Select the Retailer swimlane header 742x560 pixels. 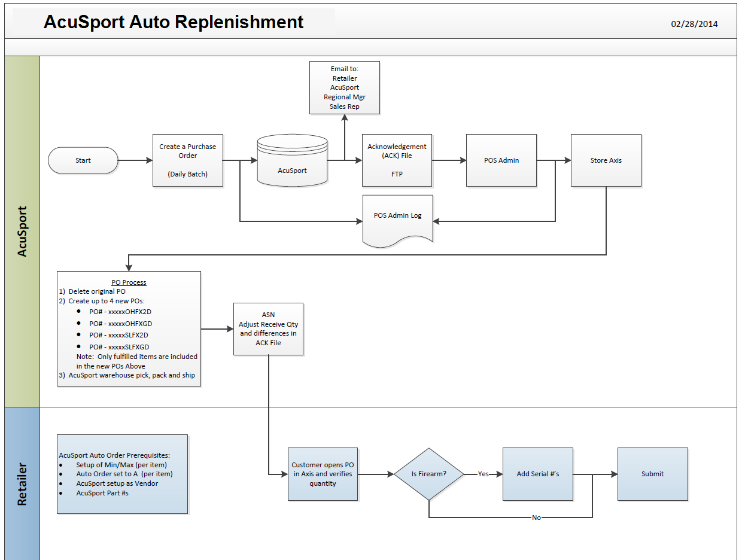pos(22,483)
